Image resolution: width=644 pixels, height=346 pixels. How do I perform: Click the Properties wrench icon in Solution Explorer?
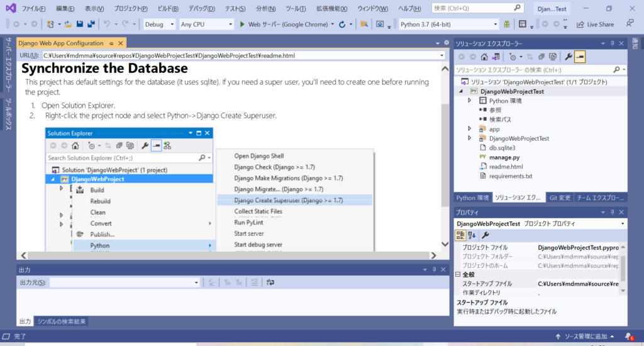point(569,57)
